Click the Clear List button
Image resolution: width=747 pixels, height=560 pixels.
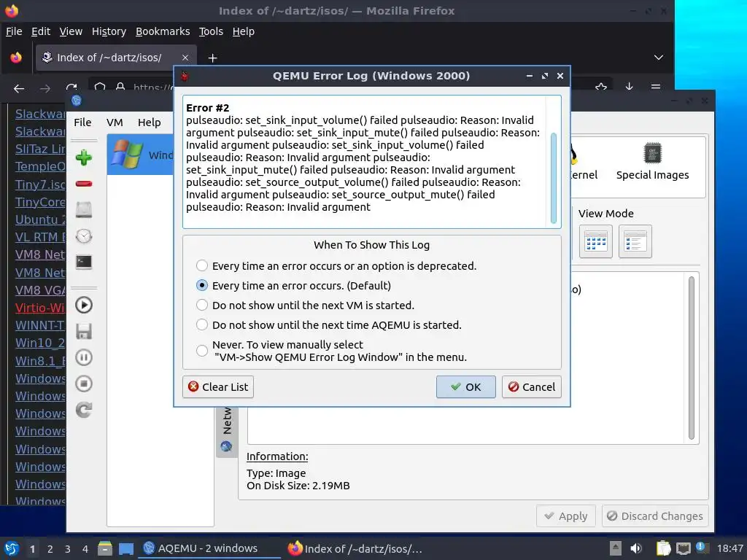(218, 386)
